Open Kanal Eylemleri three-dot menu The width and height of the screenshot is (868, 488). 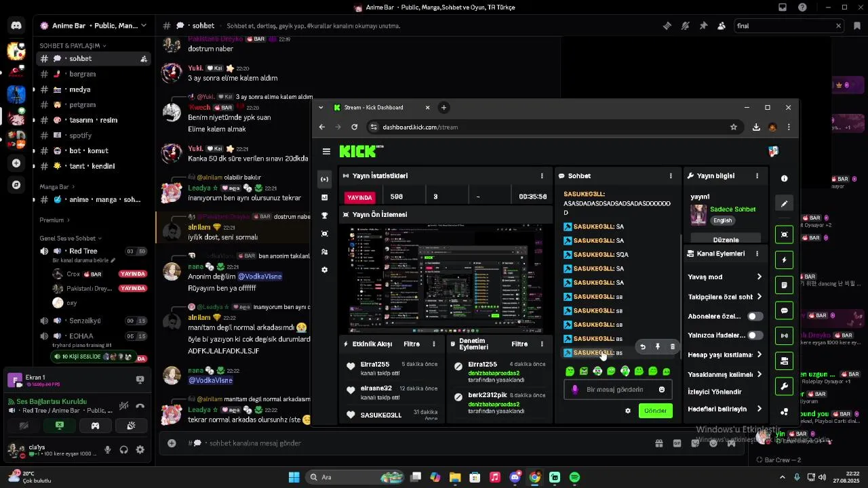pos(757,253)
